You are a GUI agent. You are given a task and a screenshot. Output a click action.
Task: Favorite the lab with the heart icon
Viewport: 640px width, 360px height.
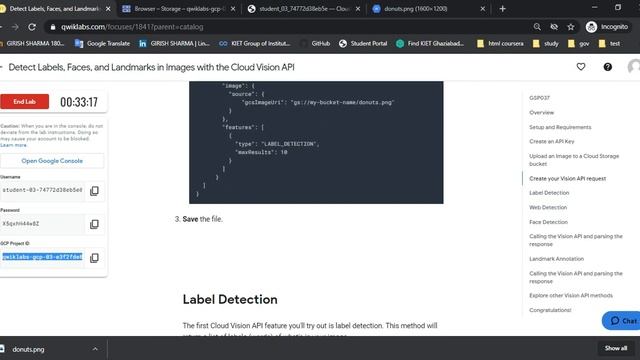tap(581, 67)
